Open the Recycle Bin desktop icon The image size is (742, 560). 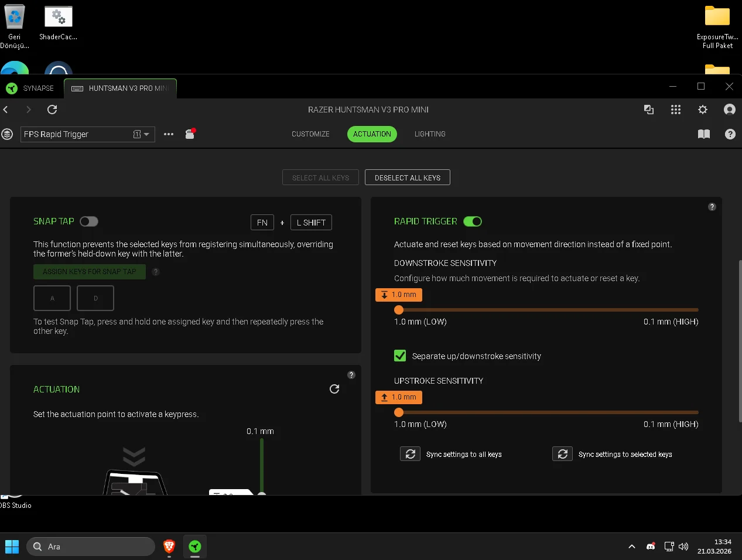(x=15, y=26)
